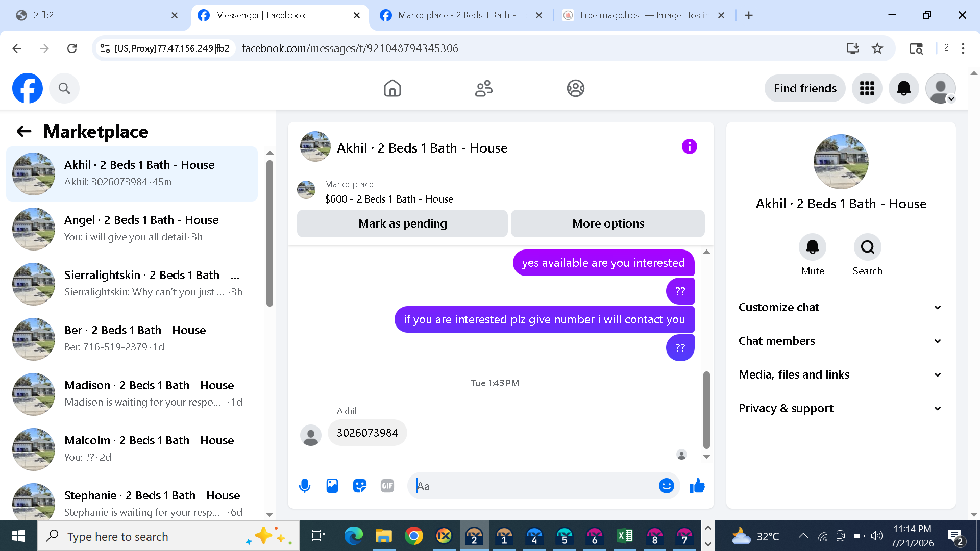Screen dimensions: 980x551
Task: Open Ber's 2 Beds 1 Bath conversation
Action: [132, 339]
